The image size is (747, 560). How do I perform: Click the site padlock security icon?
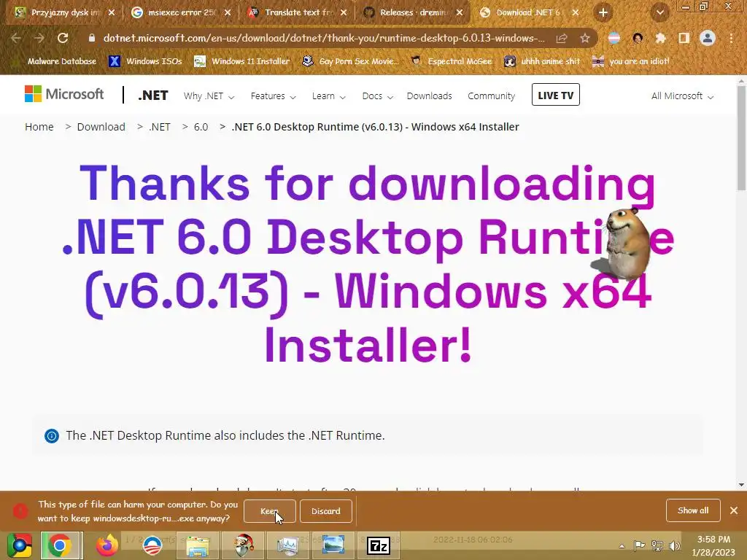pos(92,38)
